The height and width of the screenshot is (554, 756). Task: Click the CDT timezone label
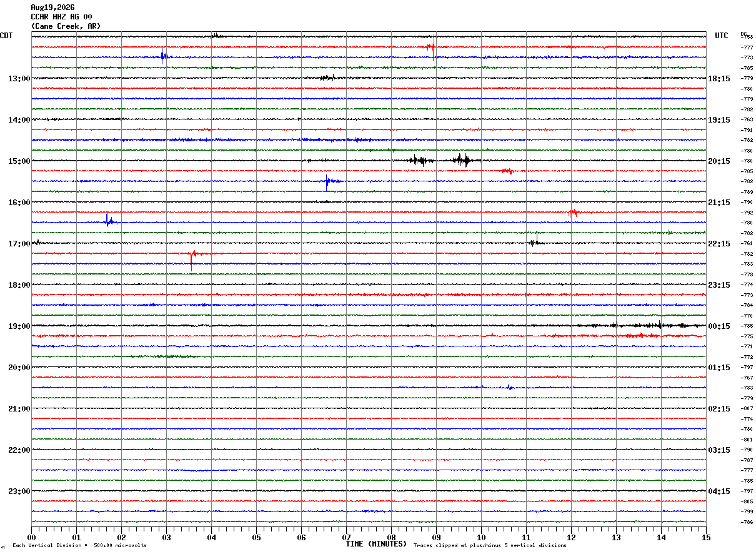pos(6,36)
